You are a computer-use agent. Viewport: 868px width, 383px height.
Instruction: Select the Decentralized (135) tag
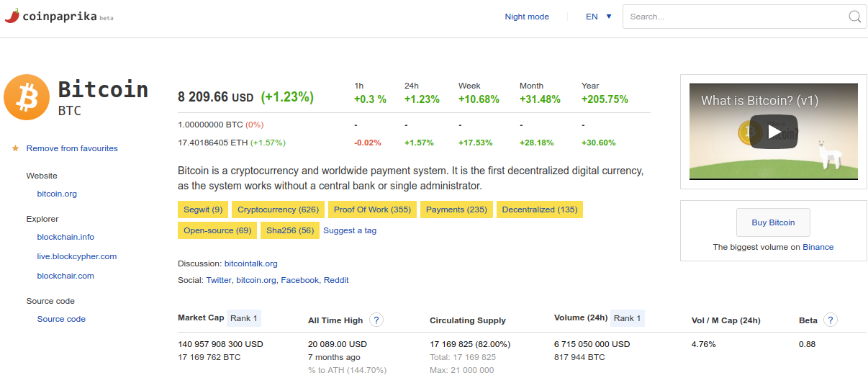(x=540, y=209)
